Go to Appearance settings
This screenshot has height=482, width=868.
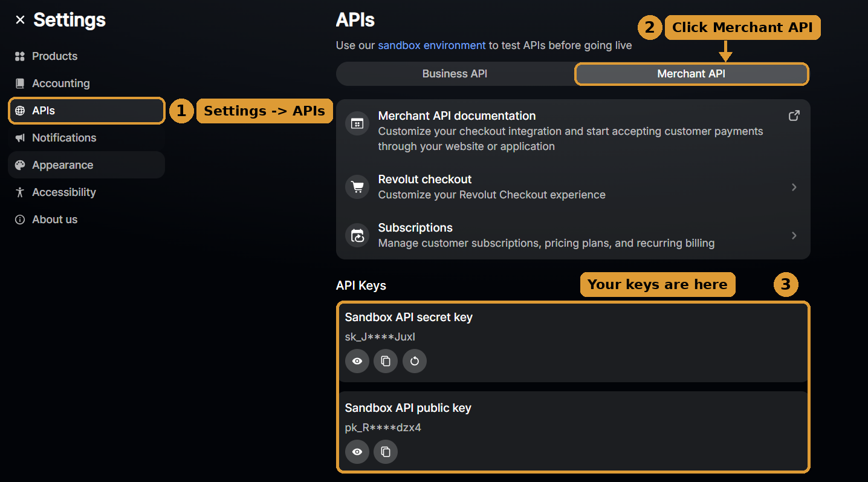[86, 165]
